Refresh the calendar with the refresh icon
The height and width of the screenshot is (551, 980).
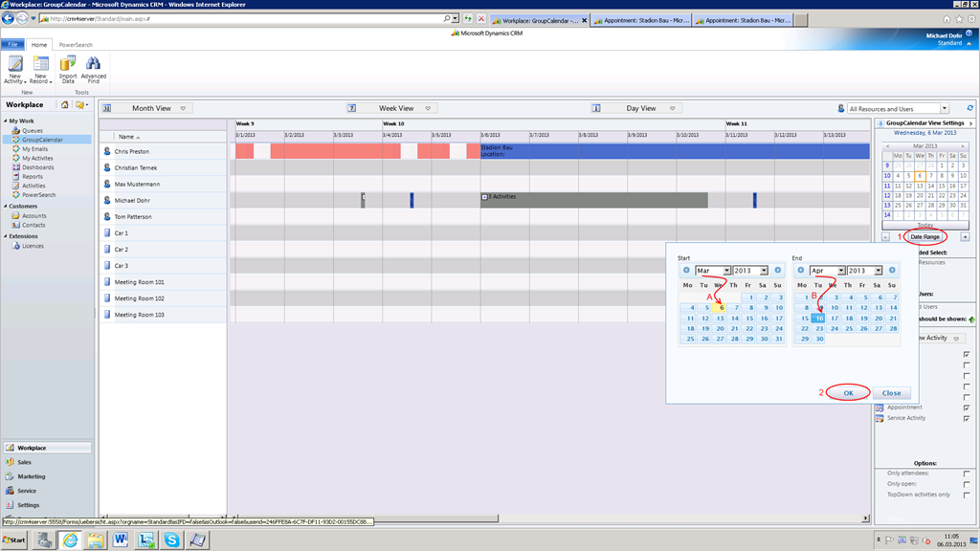point(970,107)
